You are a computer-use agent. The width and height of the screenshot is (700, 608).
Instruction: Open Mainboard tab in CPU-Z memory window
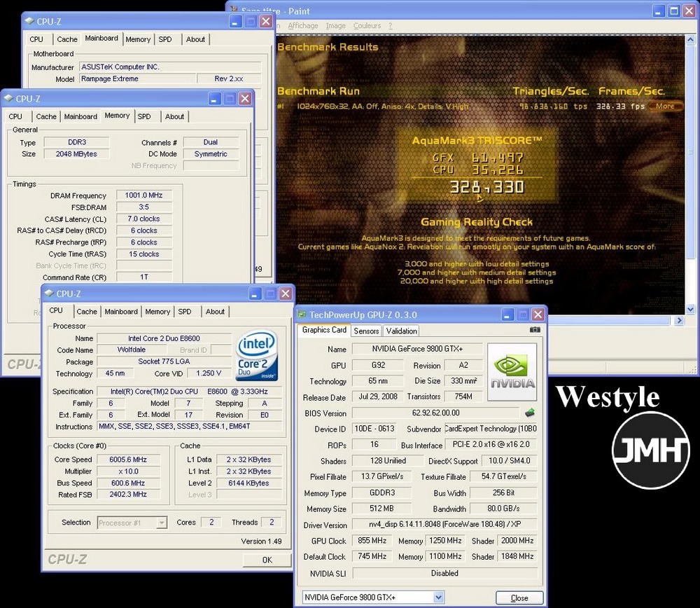tap(80, 116)
